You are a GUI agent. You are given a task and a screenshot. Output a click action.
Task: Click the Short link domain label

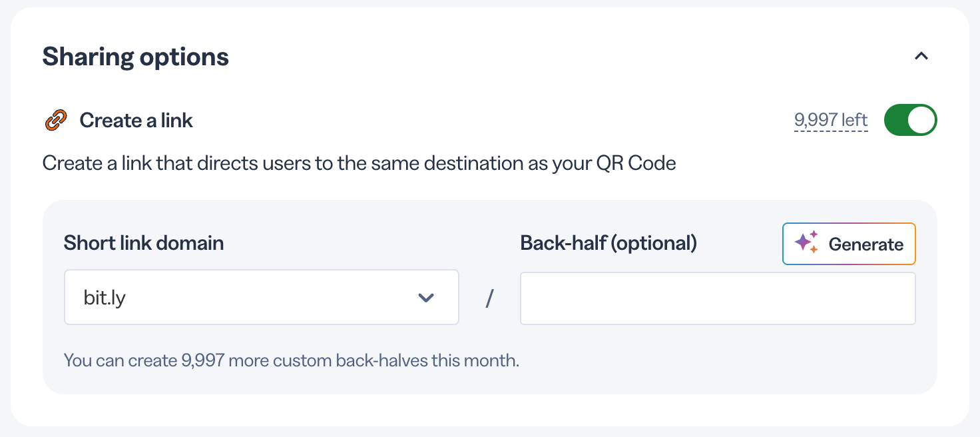pos(144,243)
